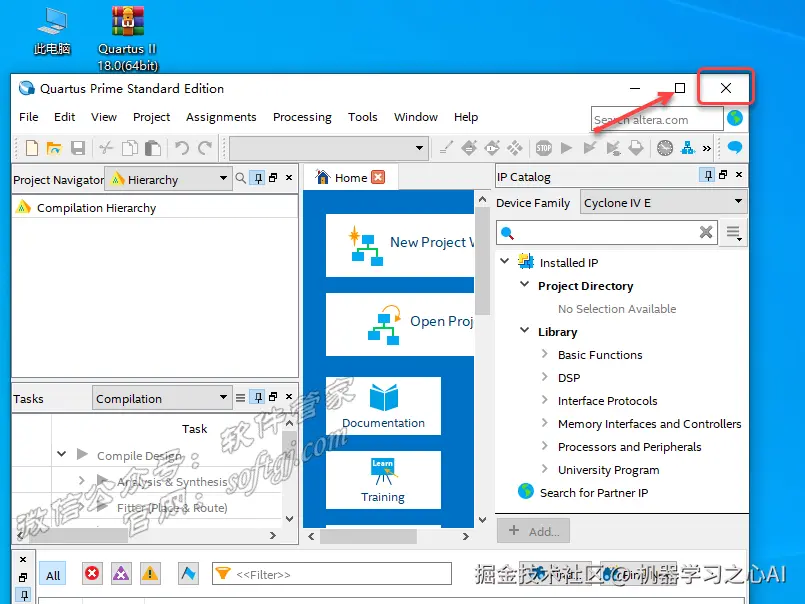Expand Memory Interfaces and Controllers
This screenshot has width=805, height=604.
545,422
